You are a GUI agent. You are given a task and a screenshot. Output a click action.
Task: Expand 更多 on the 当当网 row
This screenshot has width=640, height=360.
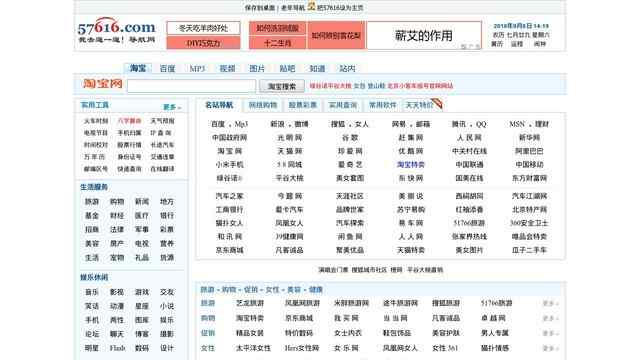pos(550,318)
